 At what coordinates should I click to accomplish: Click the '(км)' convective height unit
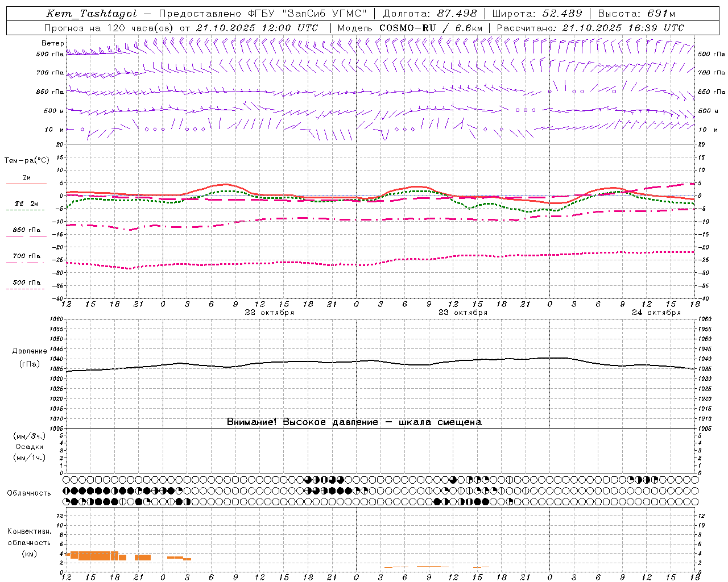[29, 554]
